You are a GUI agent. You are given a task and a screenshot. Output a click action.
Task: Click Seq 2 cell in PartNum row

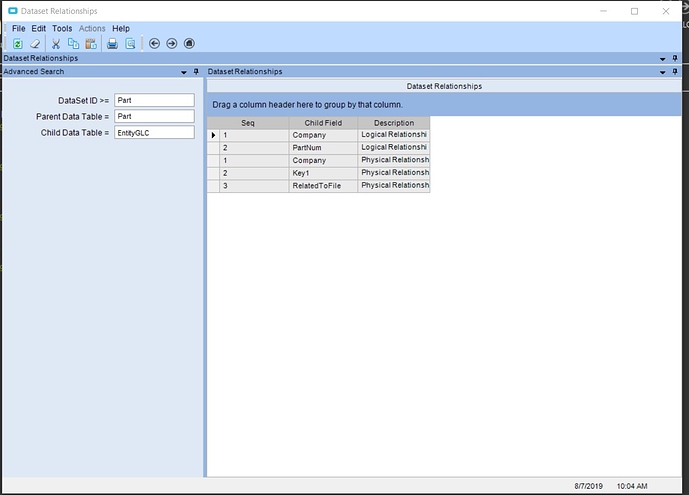click(x=254, y=148)
